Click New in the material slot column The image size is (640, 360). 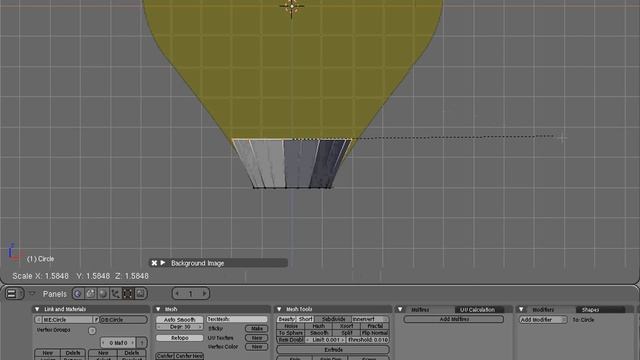(x=103, y=353)
